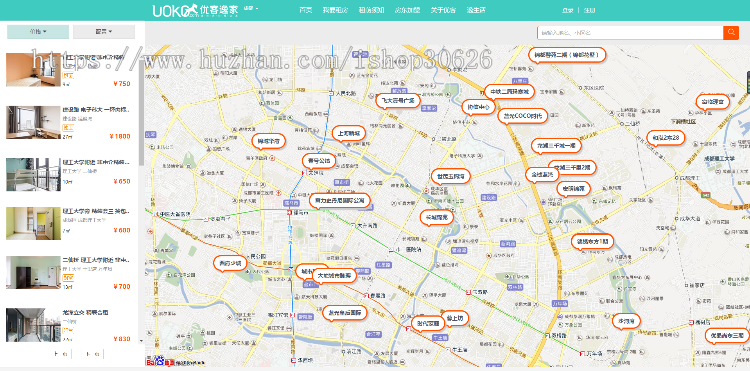Select the 上河映城 map marker
The height and width of the screenshot is (371, 750).
pyautogui.click(x=349, y=133)
